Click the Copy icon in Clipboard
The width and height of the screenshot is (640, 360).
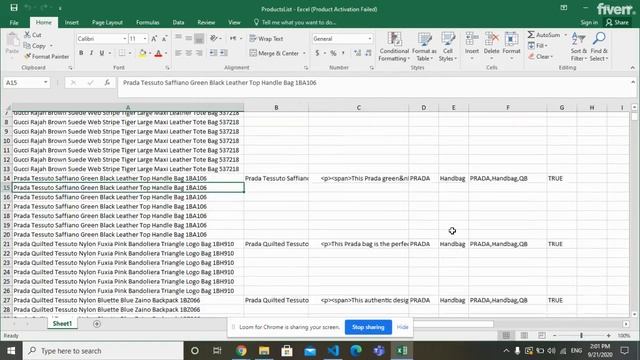click(x=27, y=46)
